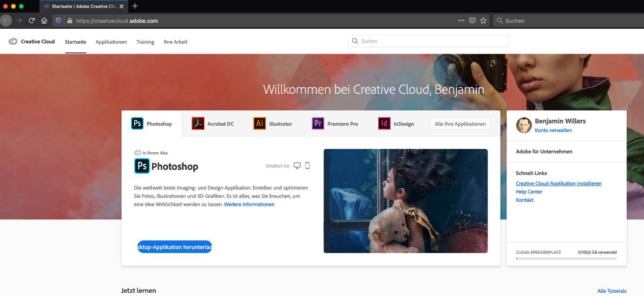The width and height of the screenshot is (644, 296).
Task: Select the Acrobat DC app tab label
Action: coord(220,124)
